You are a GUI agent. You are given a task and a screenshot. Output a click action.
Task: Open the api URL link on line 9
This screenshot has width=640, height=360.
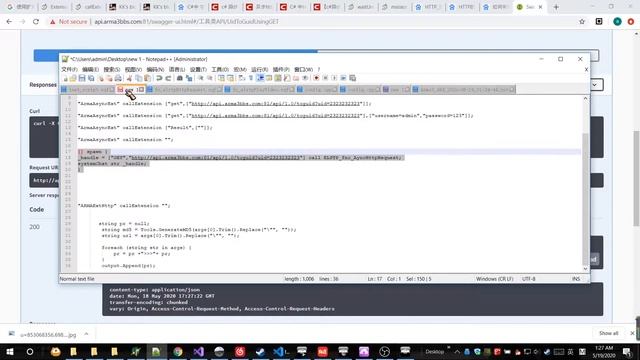(276, 104)
